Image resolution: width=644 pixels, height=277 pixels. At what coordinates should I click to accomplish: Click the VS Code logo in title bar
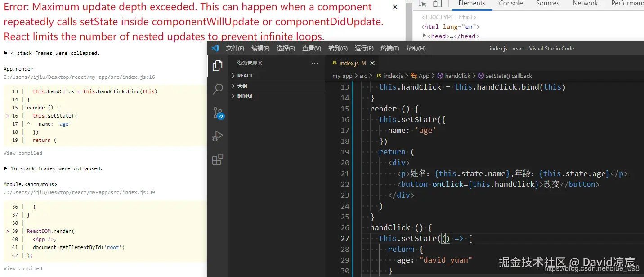point(215,48)
